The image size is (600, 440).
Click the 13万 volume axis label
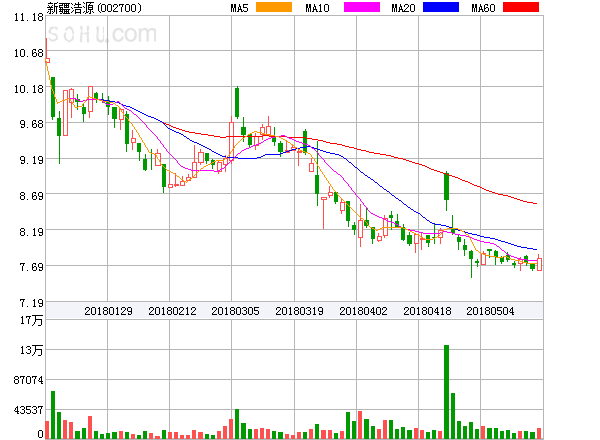click(x=31, y=350)
